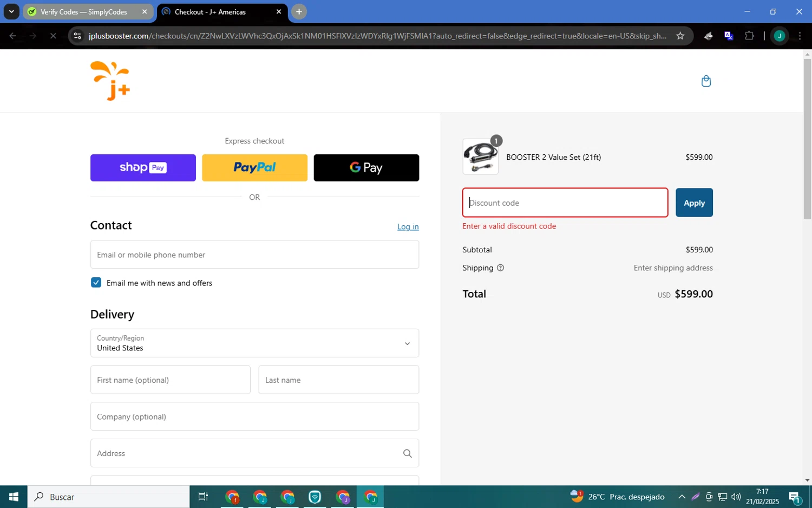Pay with PayPal
The image size is (812, 508).
[x=254, y=168]
